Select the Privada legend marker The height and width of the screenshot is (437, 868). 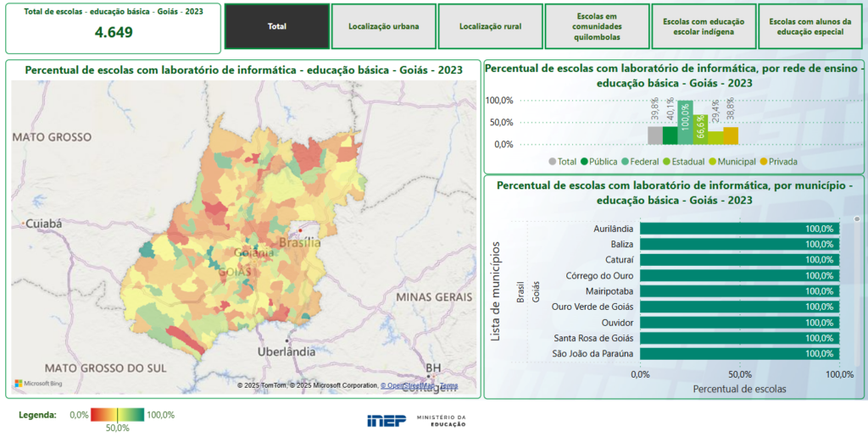tap(764, 162)
